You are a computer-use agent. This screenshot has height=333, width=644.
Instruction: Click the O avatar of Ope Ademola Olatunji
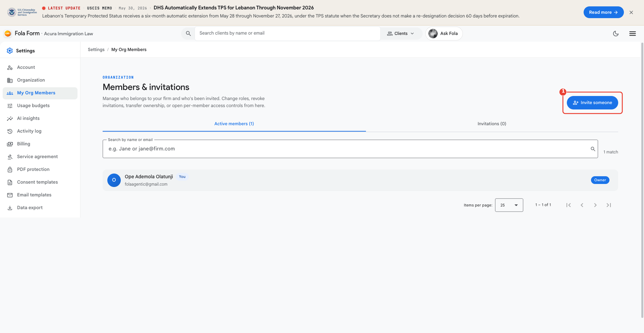pos(114,180)
